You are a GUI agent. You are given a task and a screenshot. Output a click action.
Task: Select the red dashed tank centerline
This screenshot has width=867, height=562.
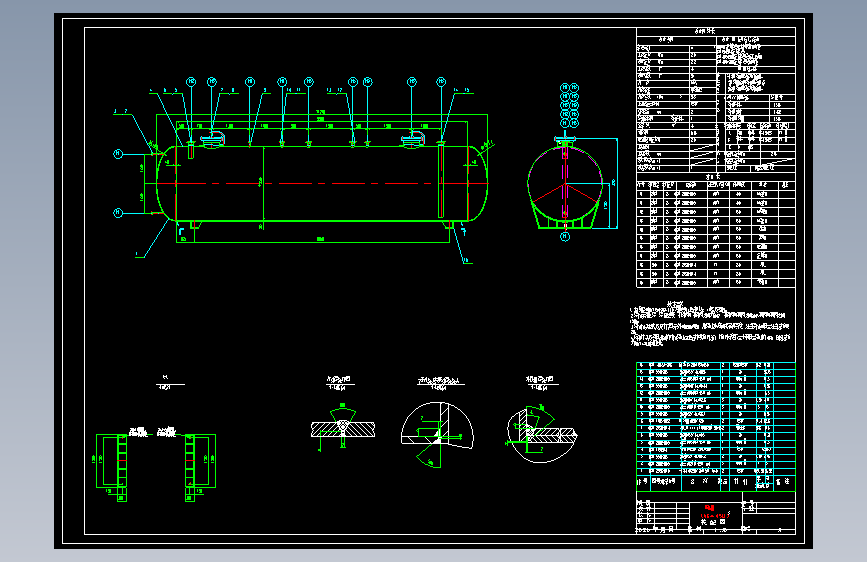click(x=322, y=183)
